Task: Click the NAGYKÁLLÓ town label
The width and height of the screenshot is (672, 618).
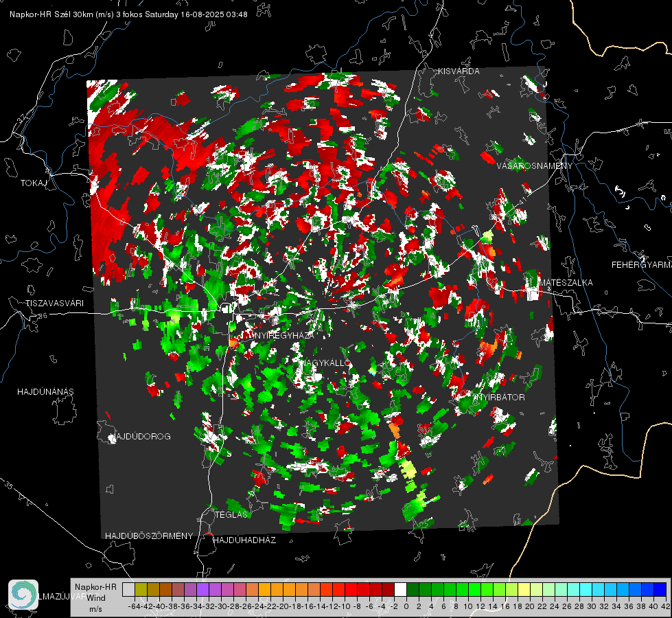Action: point(325,363)
